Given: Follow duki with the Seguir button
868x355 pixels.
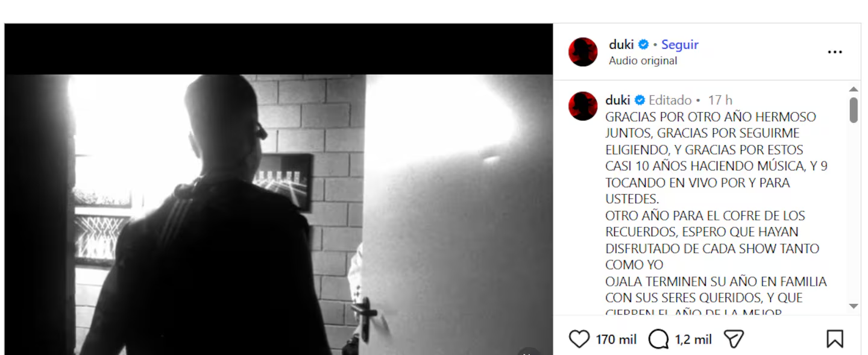Looking at the screenshot, I should click(x=680, y=45).
